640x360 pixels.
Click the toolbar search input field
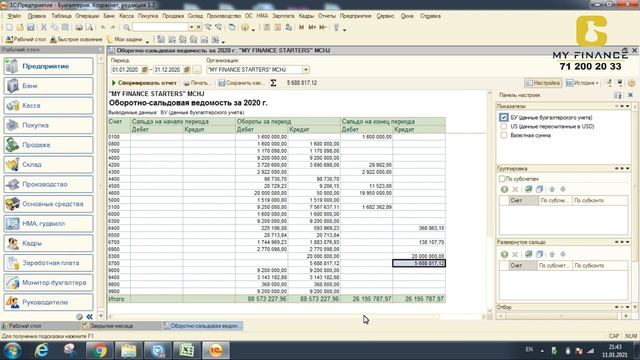pyautogui.click(x=160, y=27)
